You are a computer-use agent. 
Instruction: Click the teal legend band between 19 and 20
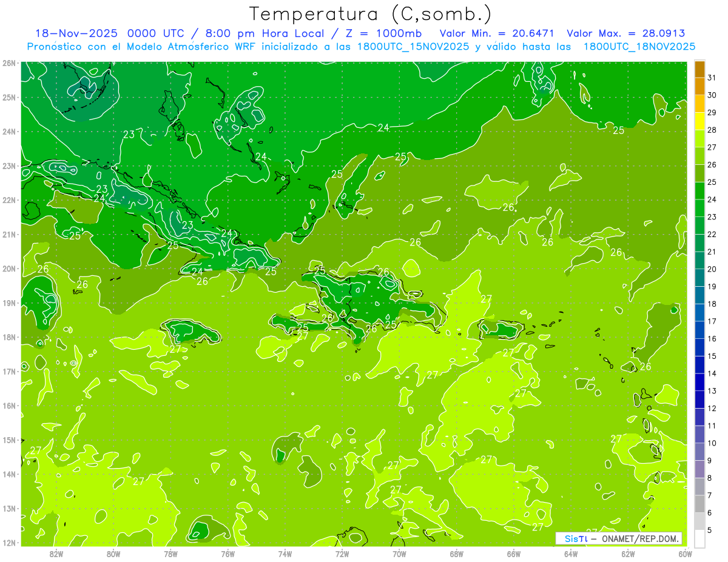[x=700, y=278]
